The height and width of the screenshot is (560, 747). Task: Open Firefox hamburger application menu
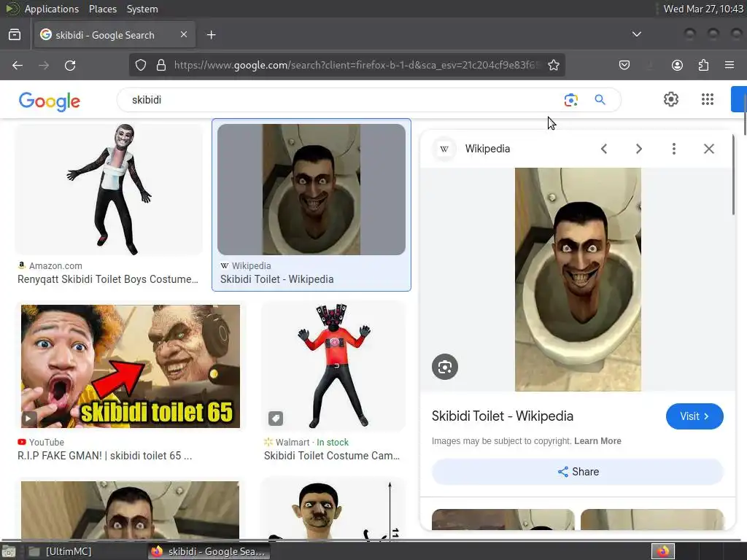(x=729, y=65)
